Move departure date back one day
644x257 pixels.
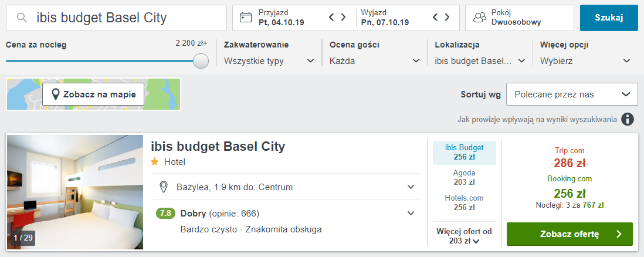(436, 17)
